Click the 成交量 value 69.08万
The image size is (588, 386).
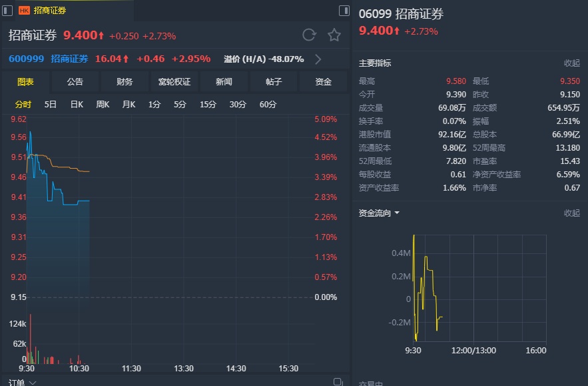tap(452, 108)
